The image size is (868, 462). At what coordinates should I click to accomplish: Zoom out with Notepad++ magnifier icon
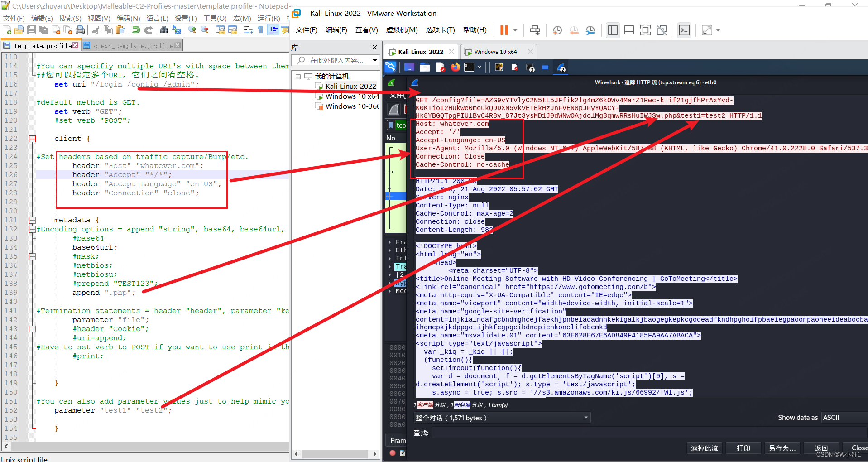[x=205, y=30]
